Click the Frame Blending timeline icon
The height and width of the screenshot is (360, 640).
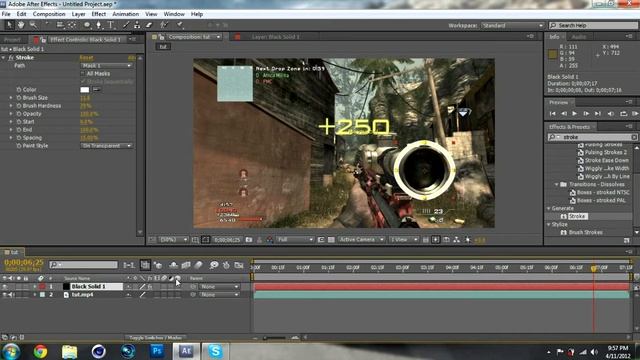(x=186, y=265)
